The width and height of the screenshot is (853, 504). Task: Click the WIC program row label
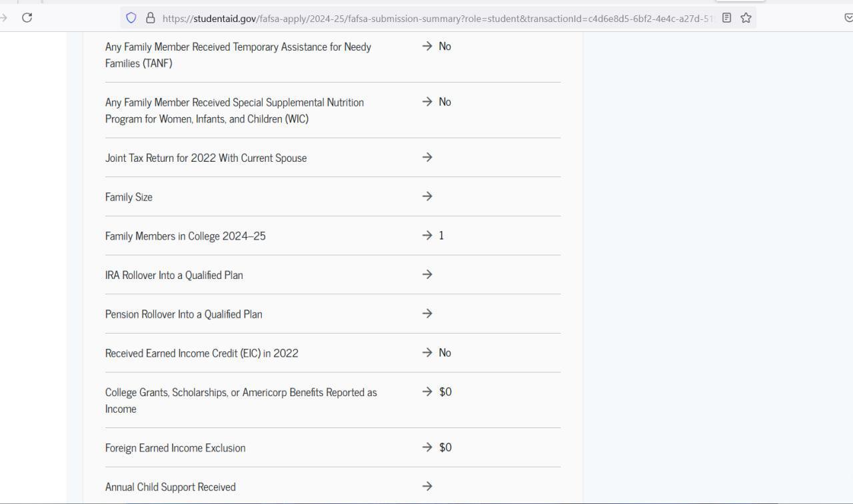pos(235,111)
